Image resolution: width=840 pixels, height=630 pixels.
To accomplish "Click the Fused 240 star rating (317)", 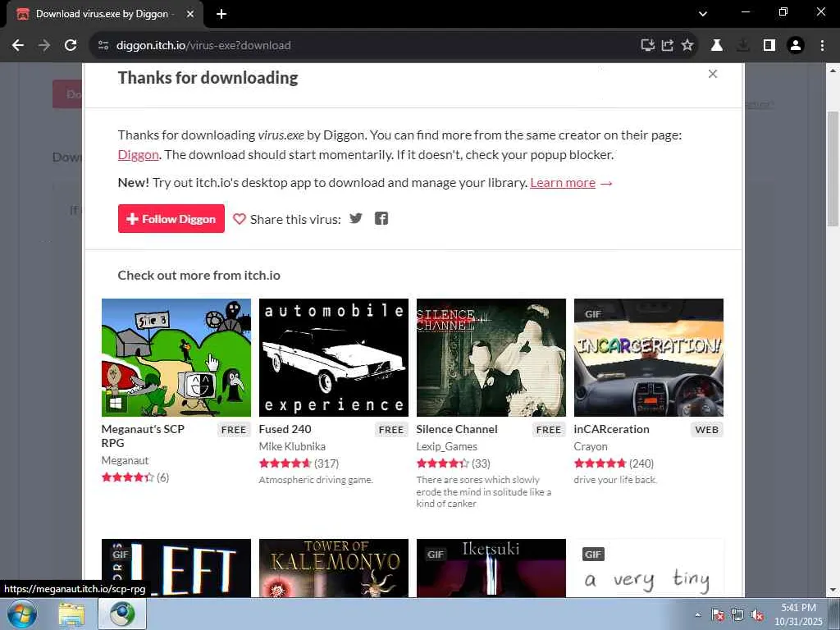I will point(299,463).
